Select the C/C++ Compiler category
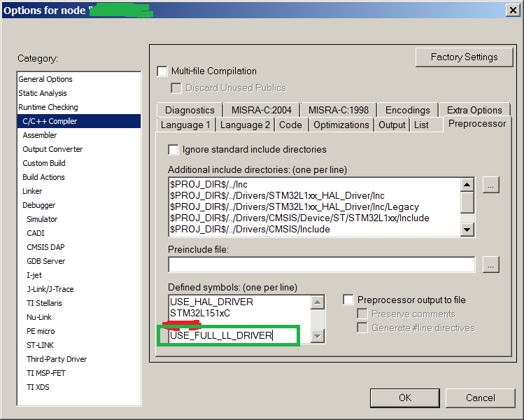This screenshot has width=524, height=420. pyautogui.click(x=79, y=121)
